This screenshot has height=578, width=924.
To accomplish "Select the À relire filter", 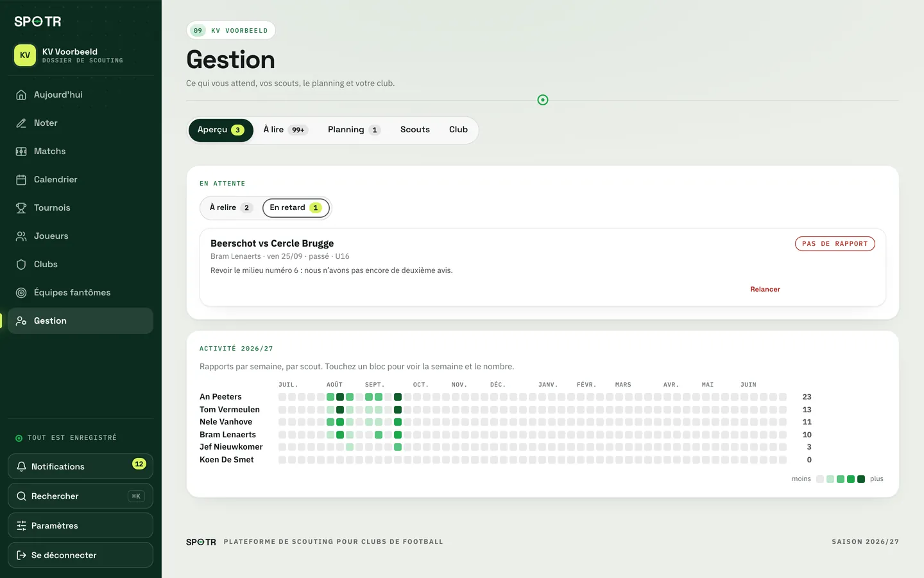I will [231, 208].
